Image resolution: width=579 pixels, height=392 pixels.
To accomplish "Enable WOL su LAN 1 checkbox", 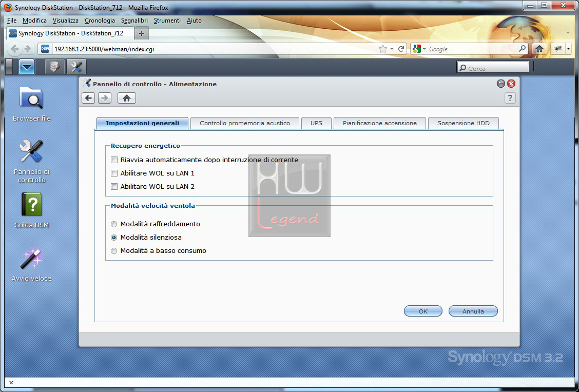I will [114, 173].
